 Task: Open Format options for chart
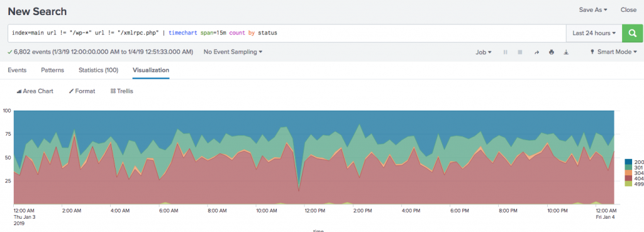[x=82, y=91]
